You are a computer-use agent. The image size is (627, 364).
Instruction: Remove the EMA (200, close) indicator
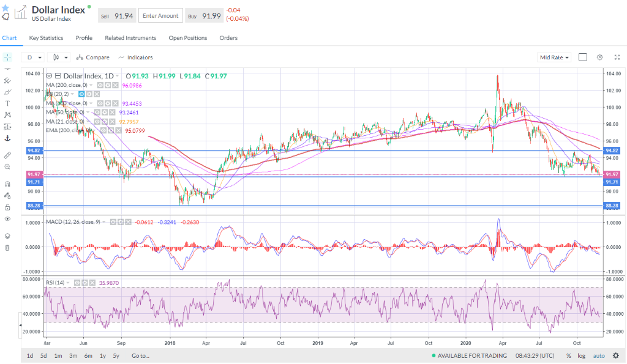(x=118, y=130)
